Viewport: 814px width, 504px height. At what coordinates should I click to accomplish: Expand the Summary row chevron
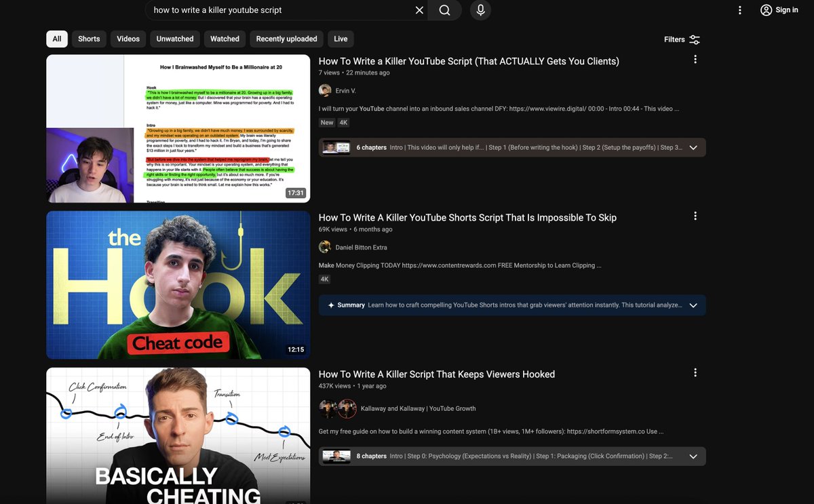(x=693, y=305)
